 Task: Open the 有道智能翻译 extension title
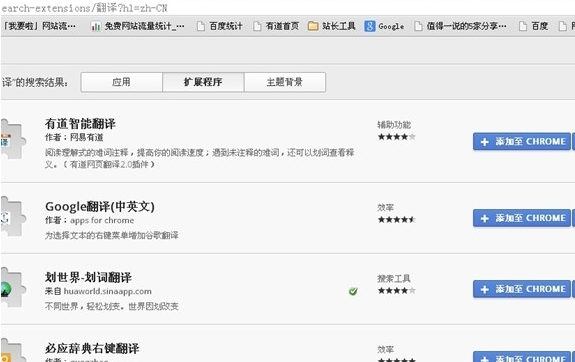pos(80,124)
